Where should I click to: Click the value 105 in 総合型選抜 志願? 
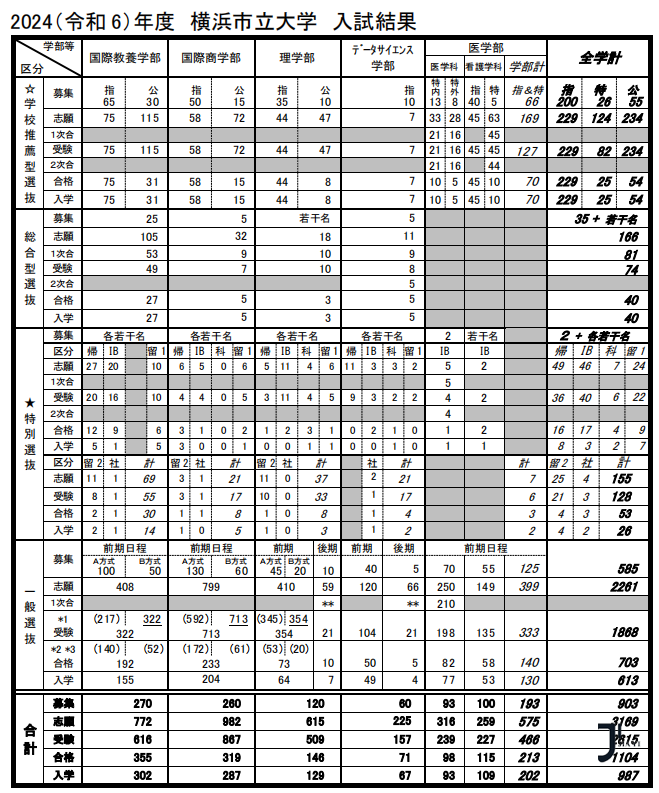click(149, 237)
